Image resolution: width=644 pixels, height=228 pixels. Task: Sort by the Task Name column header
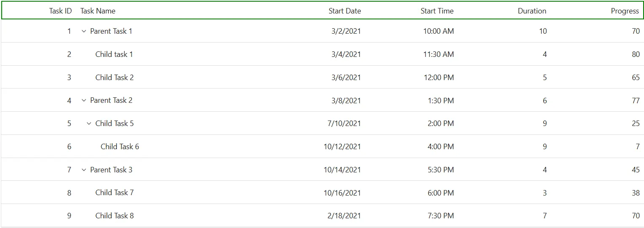pos(98,11)
